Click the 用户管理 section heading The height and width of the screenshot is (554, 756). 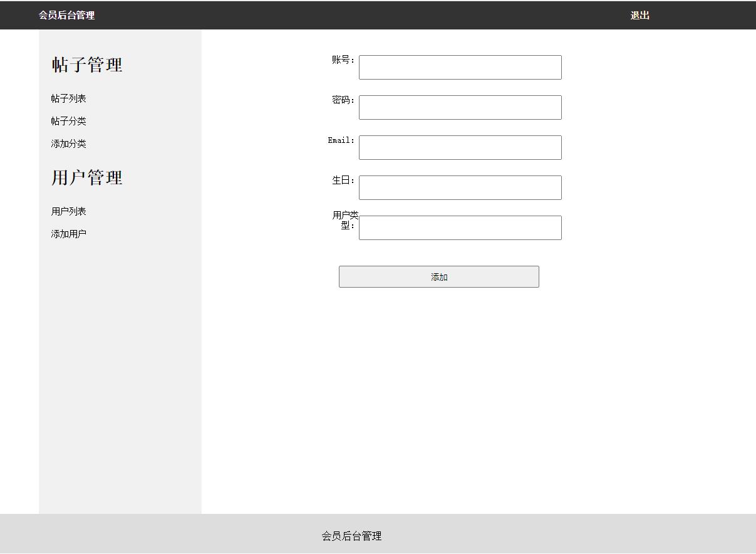click(87, 177)
